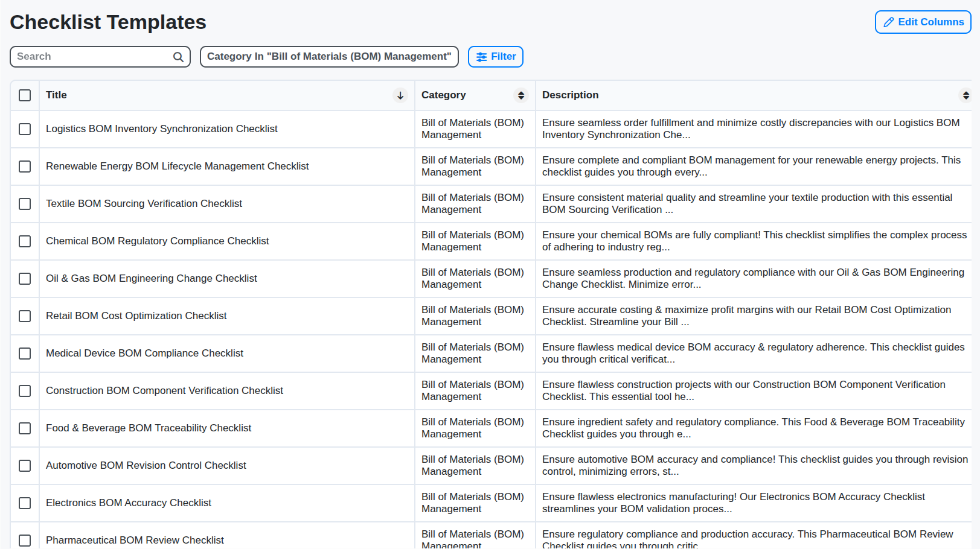Select all rows using the header checkbox
The height and width of the screenshot is (549, 980).
[25, 95]
